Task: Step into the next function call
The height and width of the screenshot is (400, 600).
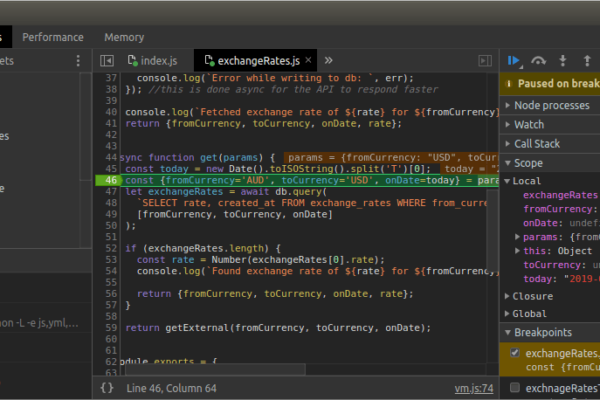Action: point(562,60)
